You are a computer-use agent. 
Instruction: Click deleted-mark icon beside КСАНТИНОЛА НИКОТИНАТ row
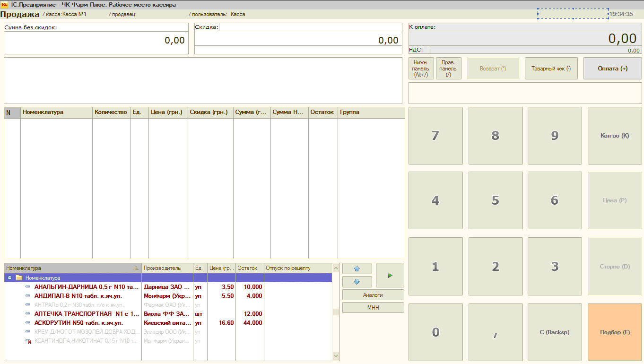[x=28, y=341]
